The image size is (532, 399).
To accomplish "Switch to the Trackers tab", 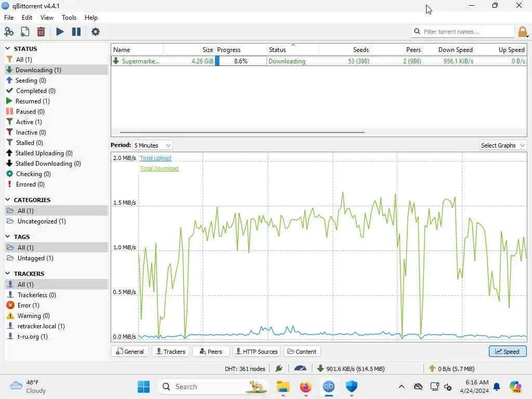I will [170, 352].
